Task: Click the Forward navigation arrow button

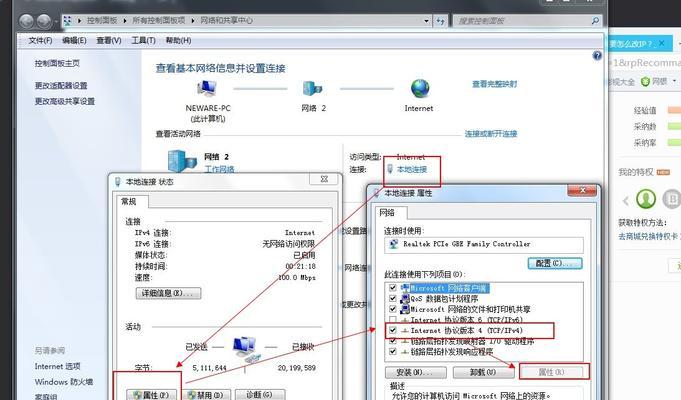Action: coord(44,21)
